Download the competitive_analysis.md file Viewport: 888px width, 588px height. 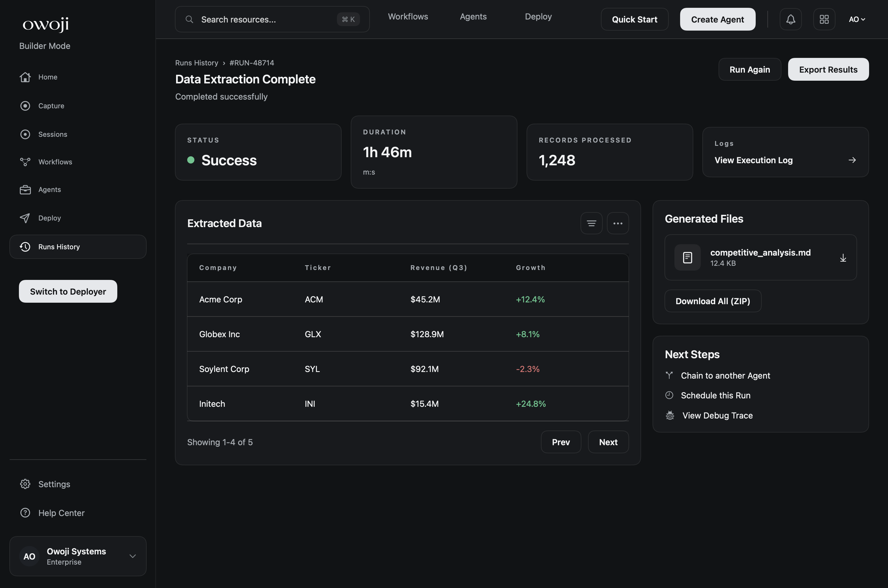[x=843, y=258]
